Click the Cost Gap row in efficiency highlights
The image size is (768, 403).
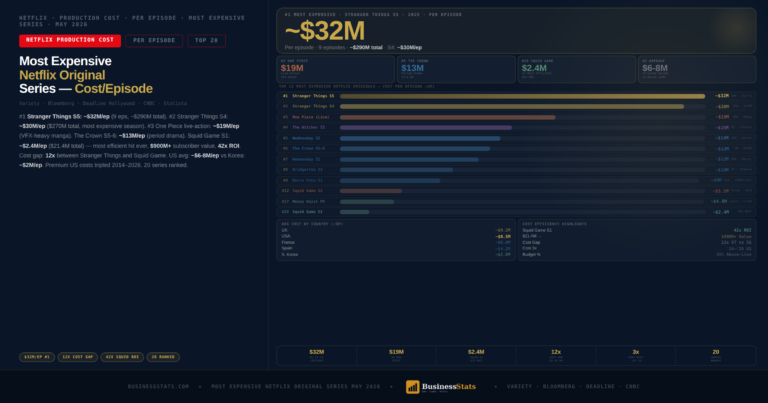pos(637,242)
